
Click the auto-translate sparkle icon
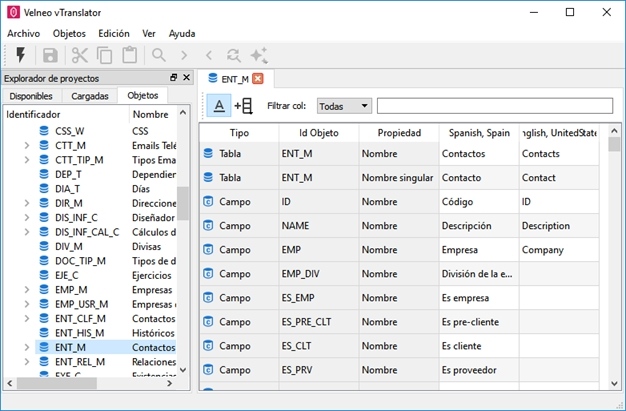pyautogui.click(x=259, y=56)
